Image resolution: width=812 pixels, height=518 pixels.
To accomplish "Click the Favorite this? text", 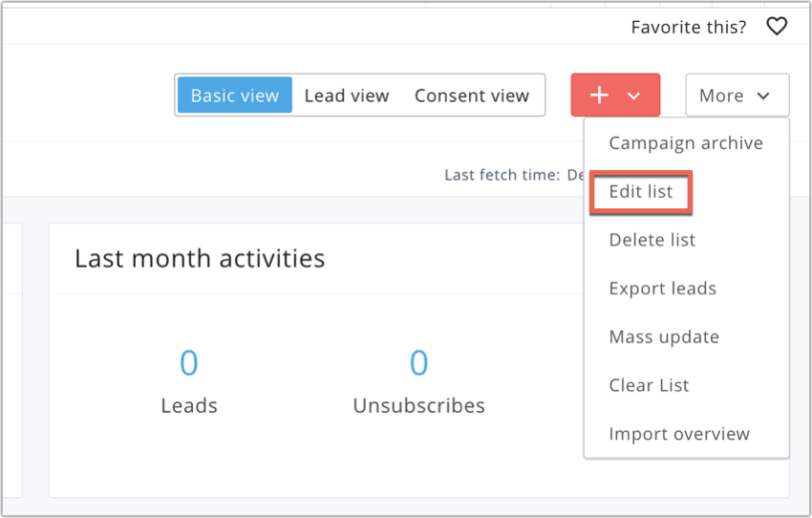I will click(689, 27).
